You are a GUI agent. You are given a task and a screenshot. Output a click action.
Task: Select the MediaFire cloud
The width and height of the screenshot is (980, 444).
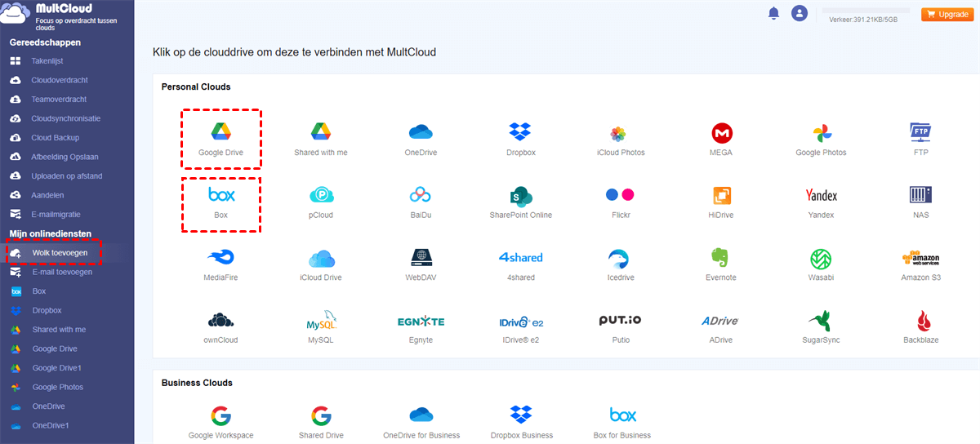click(220, 264)
